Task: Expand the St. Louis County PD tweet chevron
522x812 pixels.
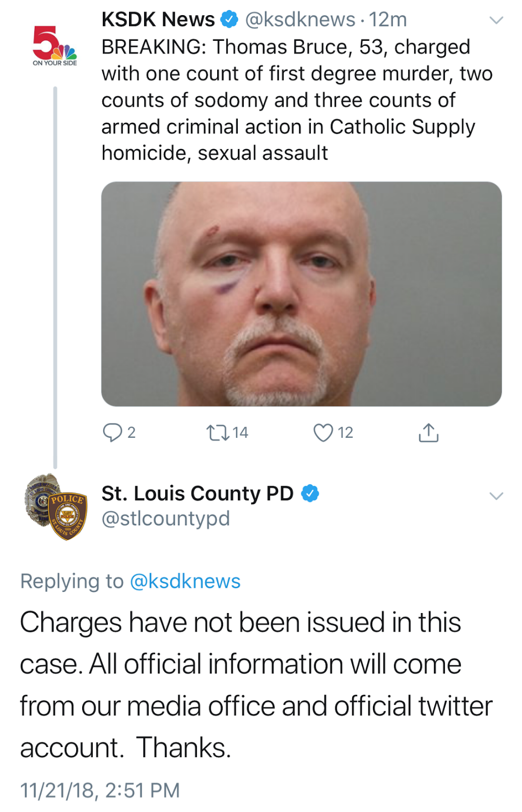Action: pos(496,496)
